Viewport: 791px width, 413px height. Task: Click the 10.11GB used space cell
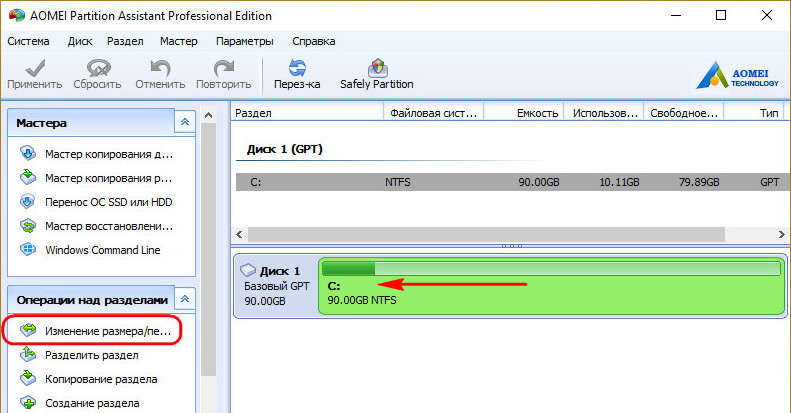[x=619, y=182]
